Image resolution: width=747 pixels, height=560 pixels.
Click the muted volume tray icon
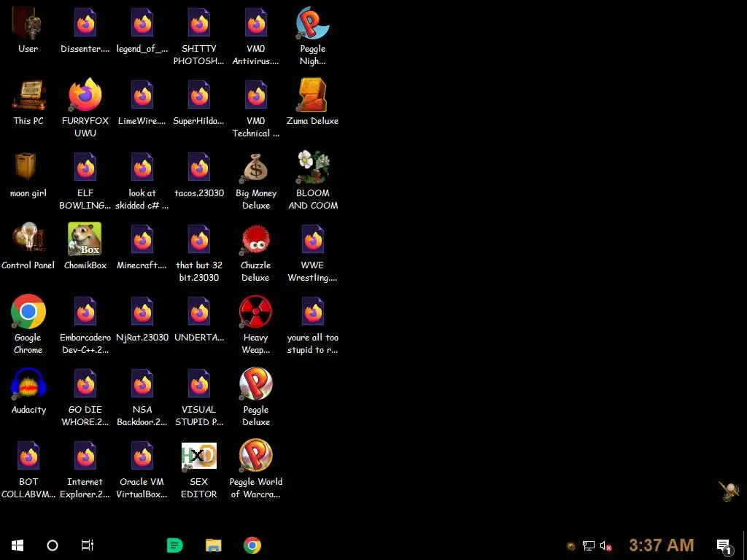coord(605,545)
